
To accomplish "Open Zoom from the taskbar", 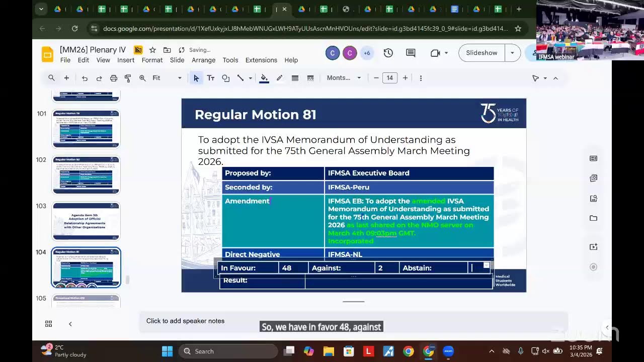I will (x=448, y=351).
